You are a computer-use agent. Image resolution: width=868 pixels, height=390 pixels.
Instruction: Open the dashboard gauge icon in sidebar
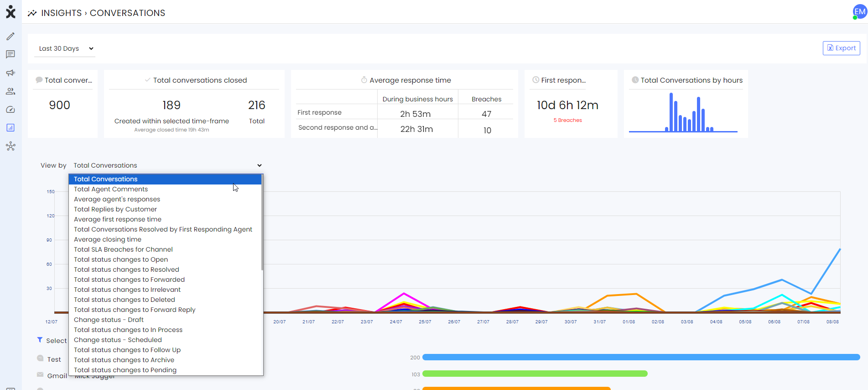pyautogui.click(x=10, y=110)
